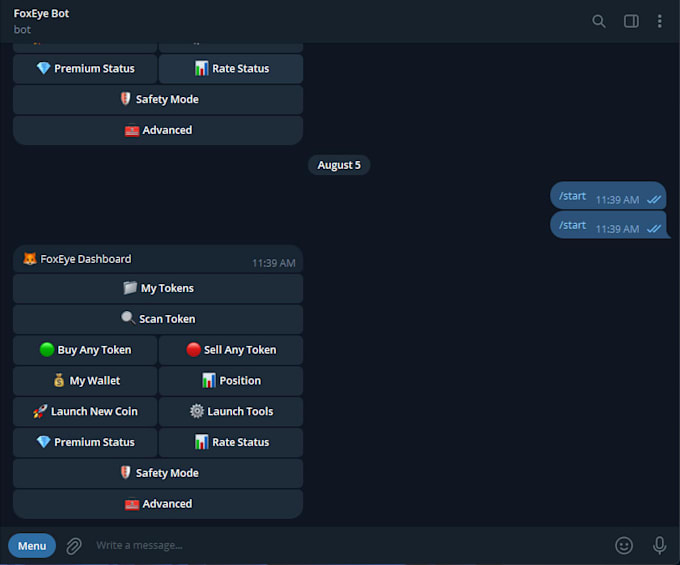Screen dimensions: 680x565
Task: Open the three-dot more options menu
Action: pos(659,21)
